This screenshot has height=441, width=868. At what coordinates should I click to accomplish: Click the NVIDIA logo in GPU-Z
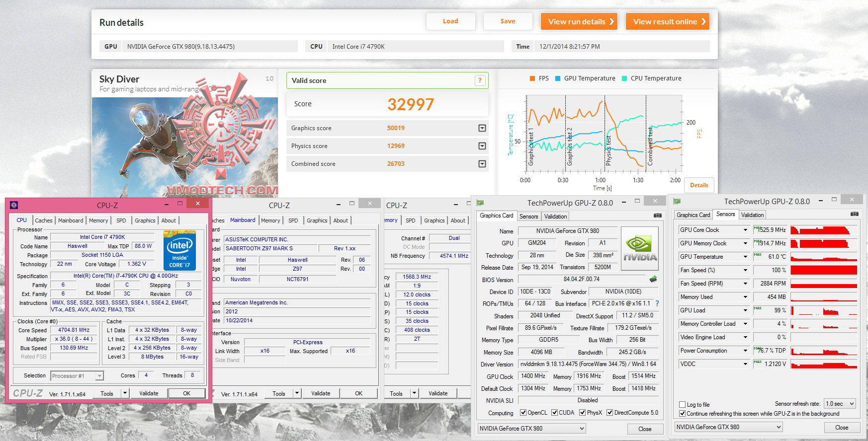640,248
